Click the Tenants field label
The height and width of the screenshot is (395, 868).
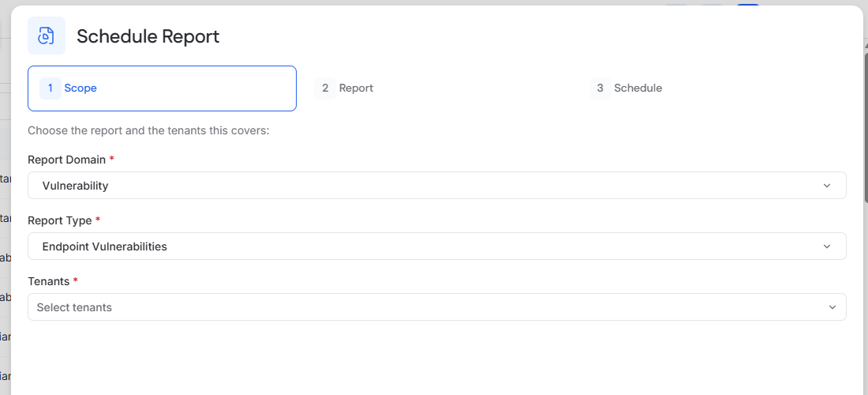tap(49, 281)
